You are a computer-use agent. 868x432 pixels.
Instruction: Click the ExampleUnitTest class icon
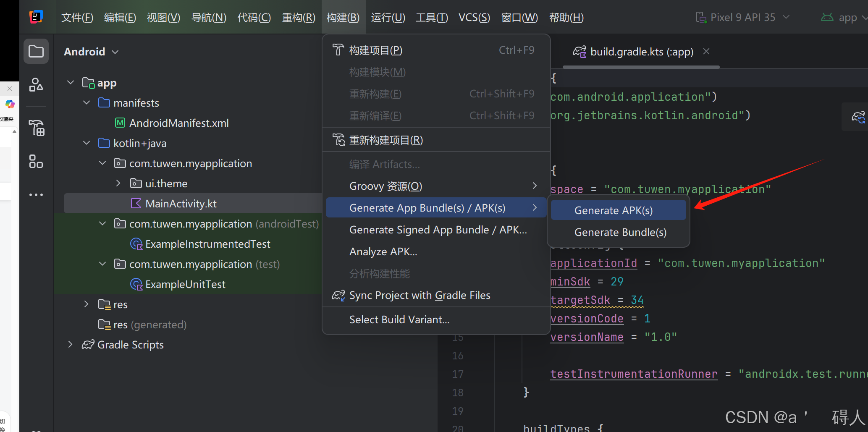click(x=136, y=284)
